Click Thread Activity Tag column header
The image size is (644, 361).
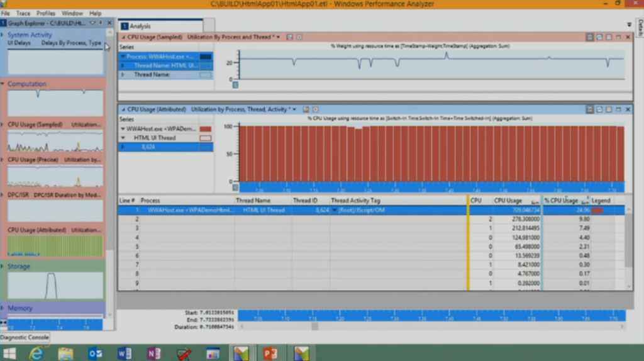pyautogui.click(x=397, y=201)
